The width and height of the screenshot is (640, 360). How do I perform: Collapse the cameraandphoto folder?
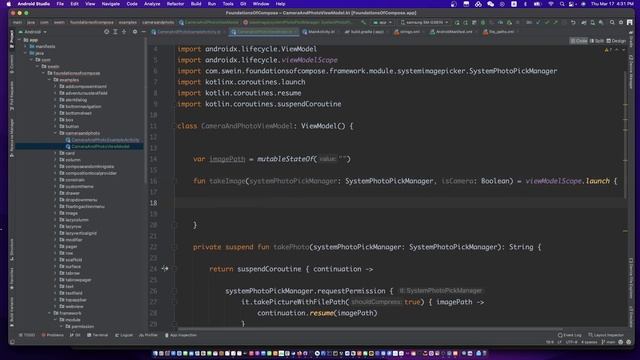click(x=56, y=133)
